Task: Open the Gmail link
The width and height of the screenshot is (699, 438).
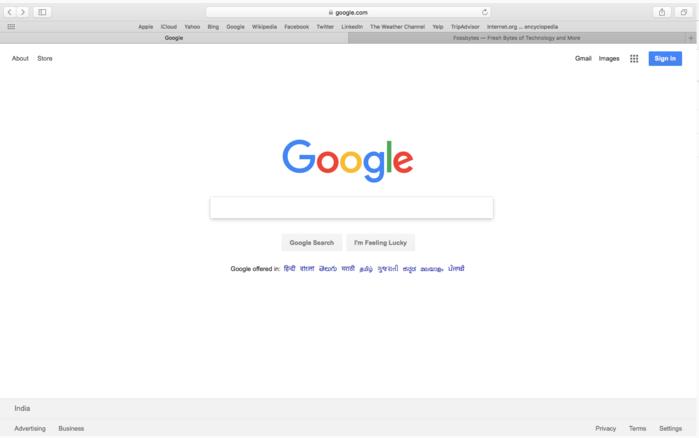Action: pos(583,58)
